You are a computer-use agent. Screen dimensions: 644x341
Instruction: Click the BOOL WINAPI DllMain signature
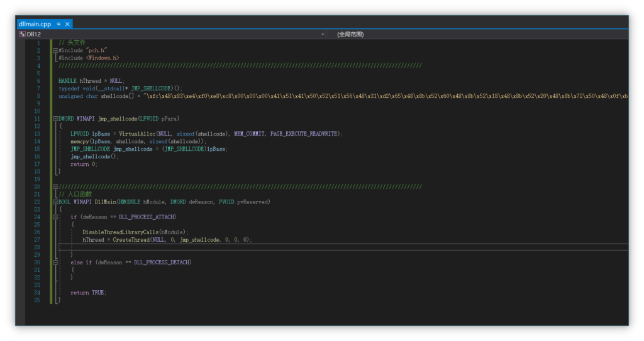click(x=164, y=202)
